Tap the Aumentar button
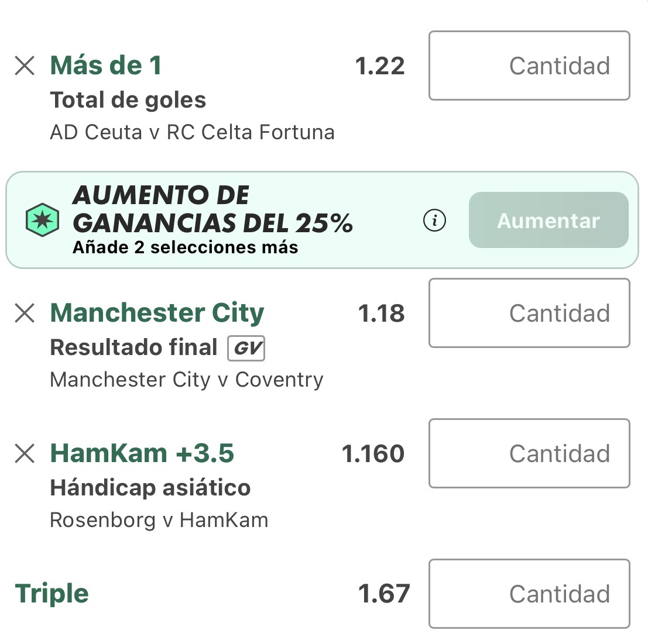648x644 pixels. coord(548,220)
